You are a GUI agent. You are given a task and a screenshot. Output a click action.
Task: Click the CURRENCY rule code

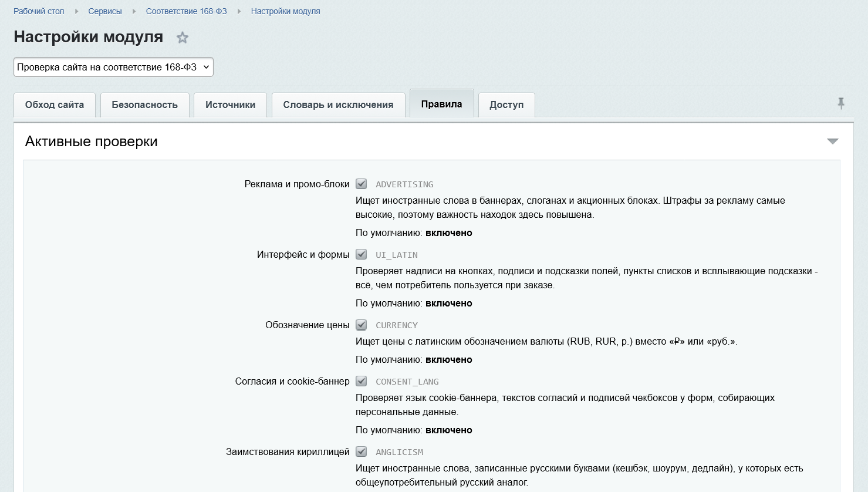[397, 325]
